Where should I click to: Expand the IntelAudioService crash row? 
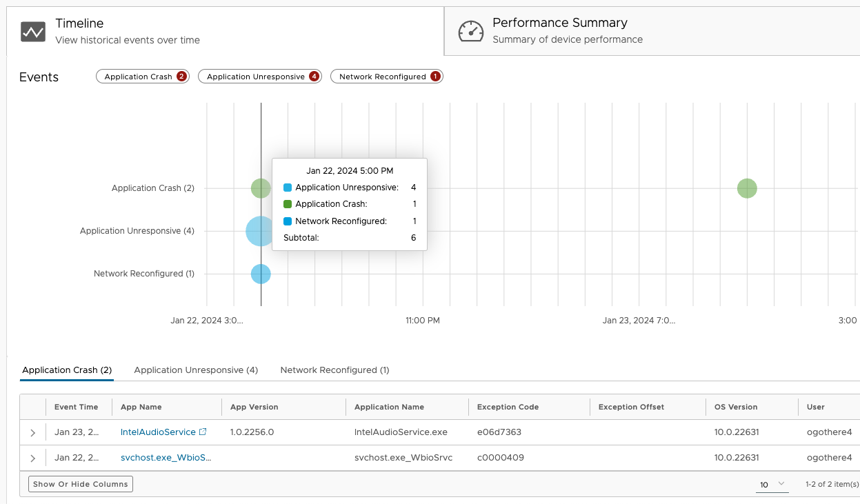32,432
